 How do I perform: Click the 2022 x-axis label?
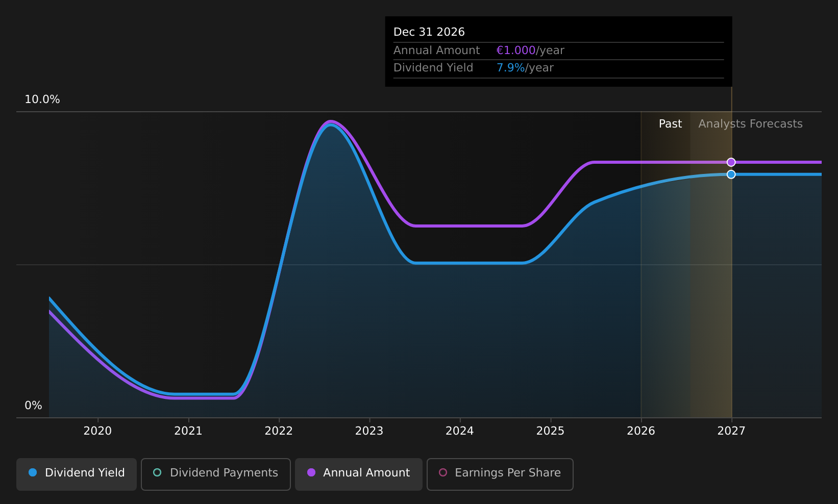point(279,431)
